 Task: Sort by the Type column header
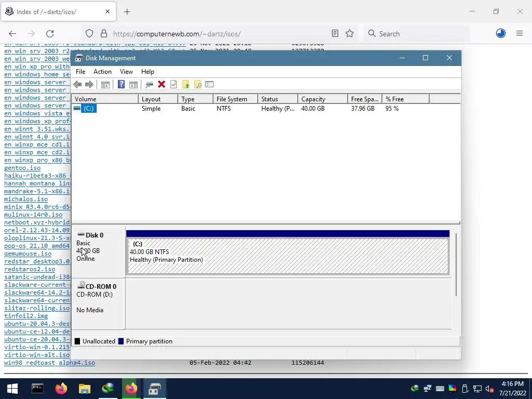[195, 99]
